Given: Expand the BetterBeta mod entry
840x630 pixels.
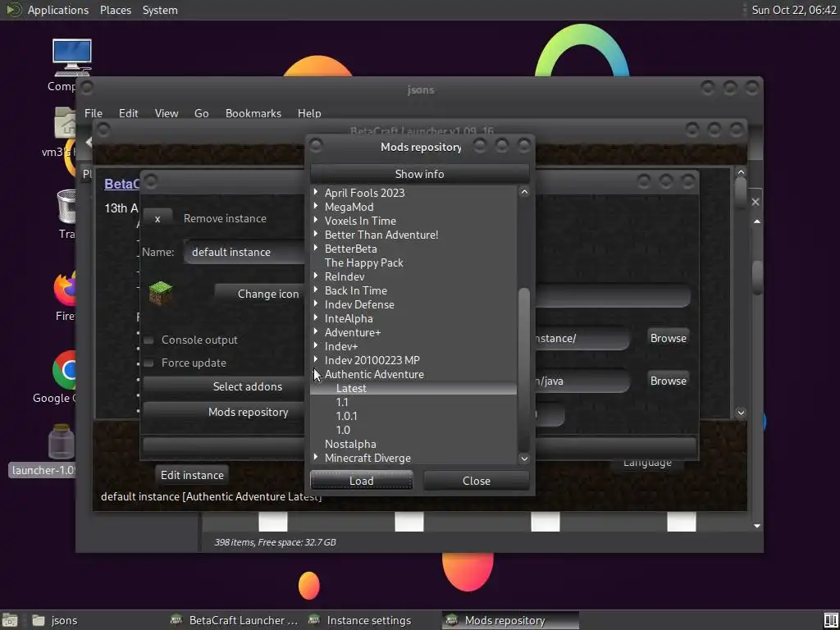Looking at the screenshot, I should 316,248.
